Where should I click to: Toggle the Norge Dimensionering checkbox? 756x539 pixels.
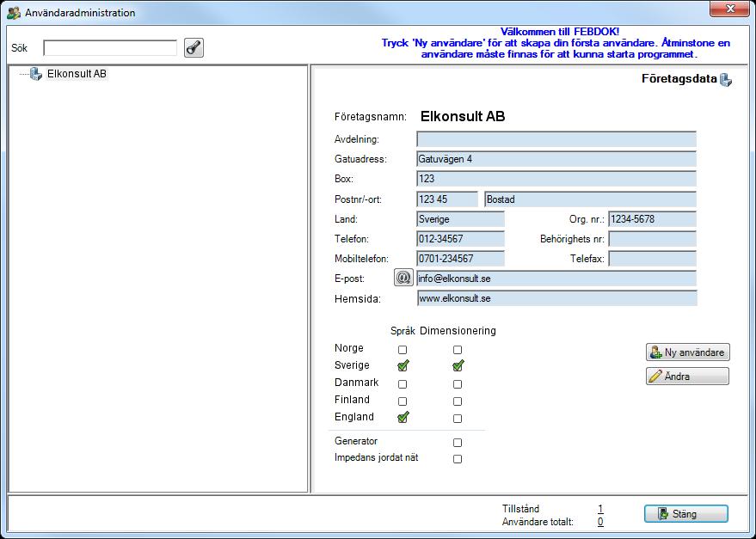pos(458,350)
